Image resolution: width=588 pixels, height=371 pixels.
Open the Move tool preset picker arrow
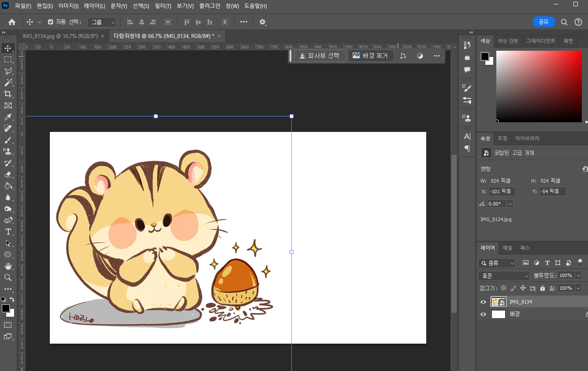pyautogui.click(x=39, y=22)
